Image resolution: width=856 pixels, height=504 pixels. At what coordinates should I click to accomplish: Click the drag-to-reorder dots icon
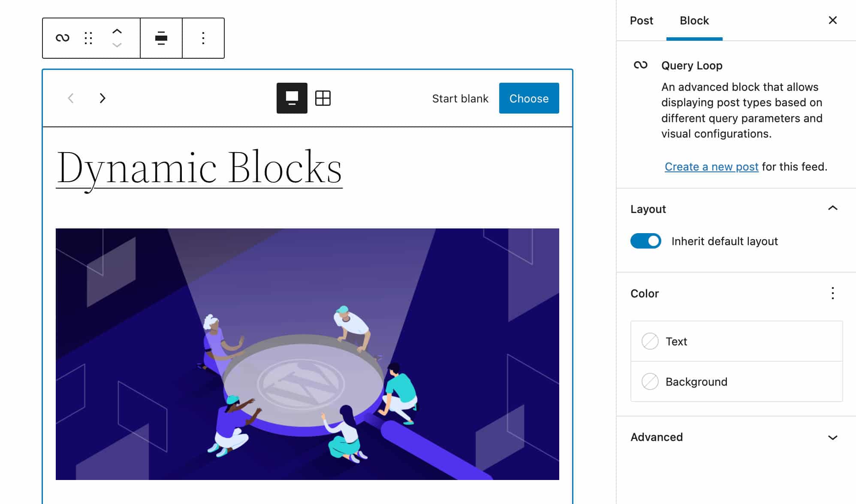(x=89, y=38)
